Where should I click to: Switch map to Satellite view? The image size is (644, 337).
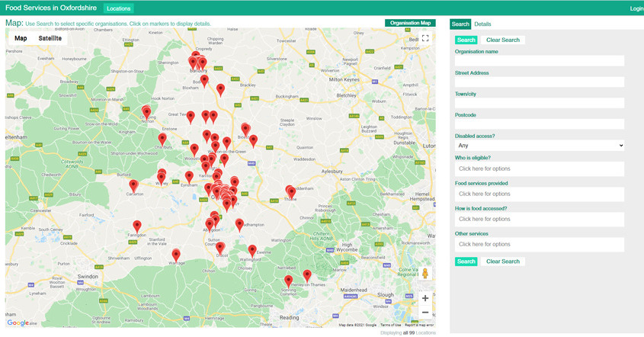point(50,38)
